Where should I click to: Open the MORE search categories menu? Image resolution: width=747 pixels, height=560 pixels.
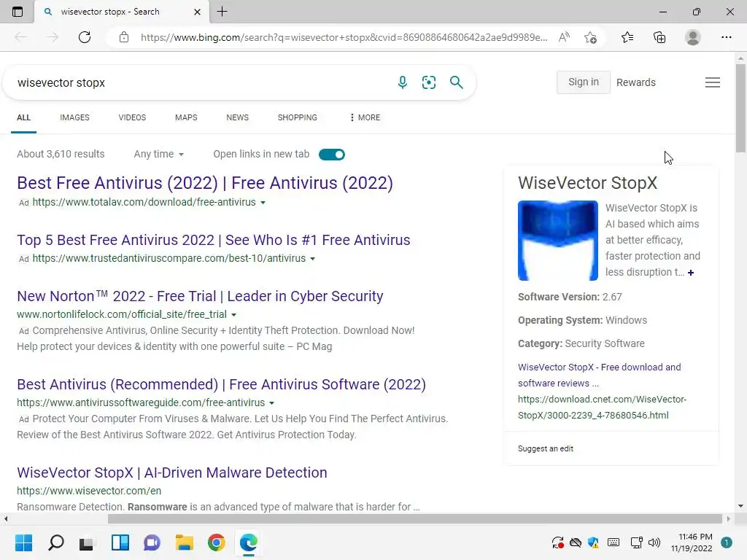tap(365, 117)
